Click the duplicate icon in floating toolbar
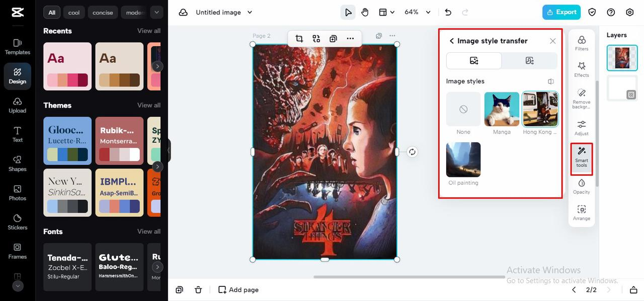This screenshot has width=644, height=301. point(333,39)
